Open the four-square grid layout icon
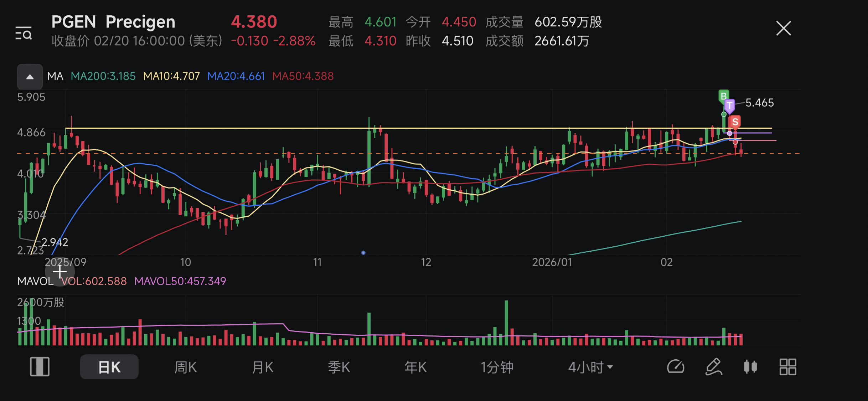Viewport: 868px width, 401px height. [788, 367]
